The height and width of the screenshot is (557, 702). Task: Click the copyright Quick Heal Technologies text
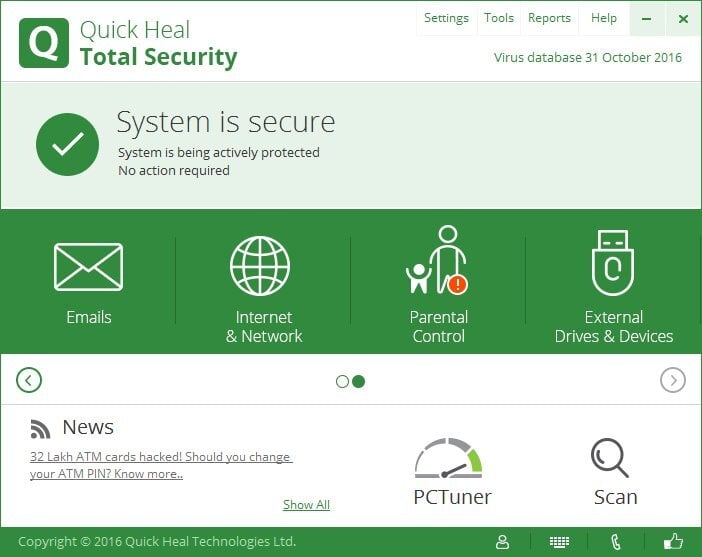pyautogui.click(x=157, y=541)
